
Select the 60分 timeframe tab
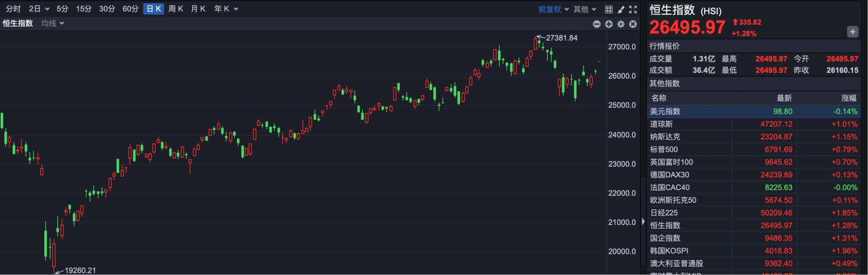130,9
